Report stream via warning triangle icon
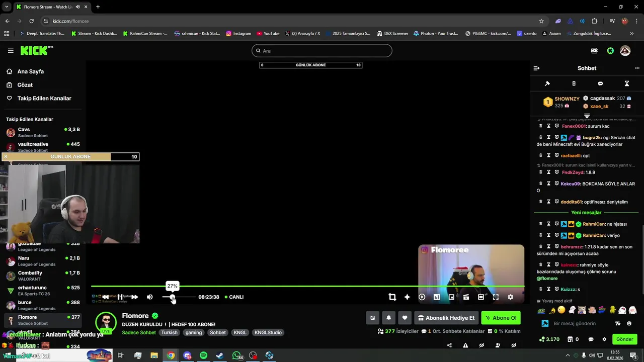This screenshot has width=644, height=362. (x=465, y=345)
